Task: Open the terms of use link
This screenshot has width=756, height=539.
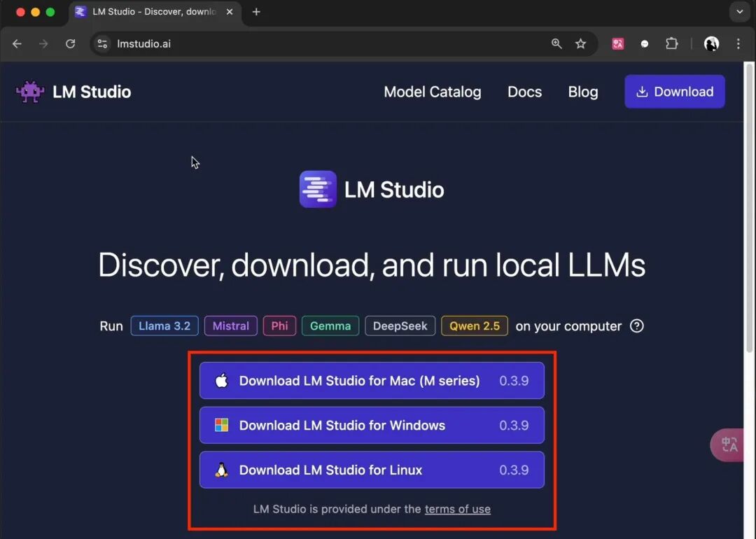Action: [x=458, y=509]
